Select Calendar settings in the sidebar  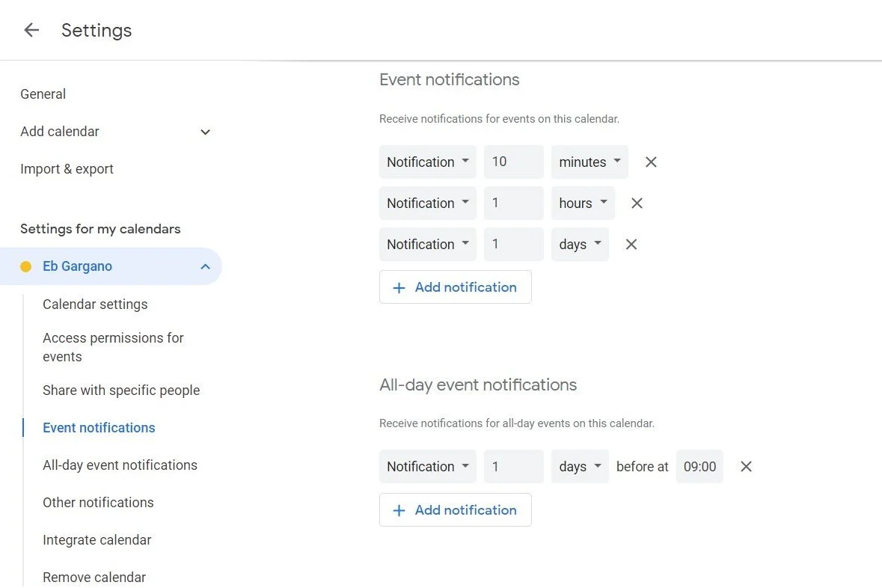point(95,304)
